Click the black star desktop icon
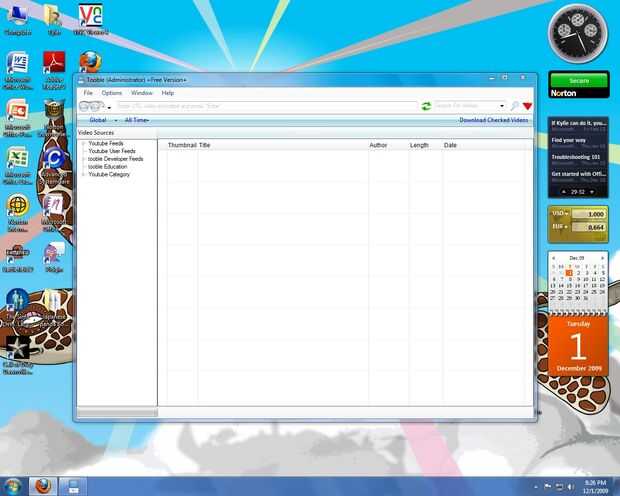 click(18, 354)
